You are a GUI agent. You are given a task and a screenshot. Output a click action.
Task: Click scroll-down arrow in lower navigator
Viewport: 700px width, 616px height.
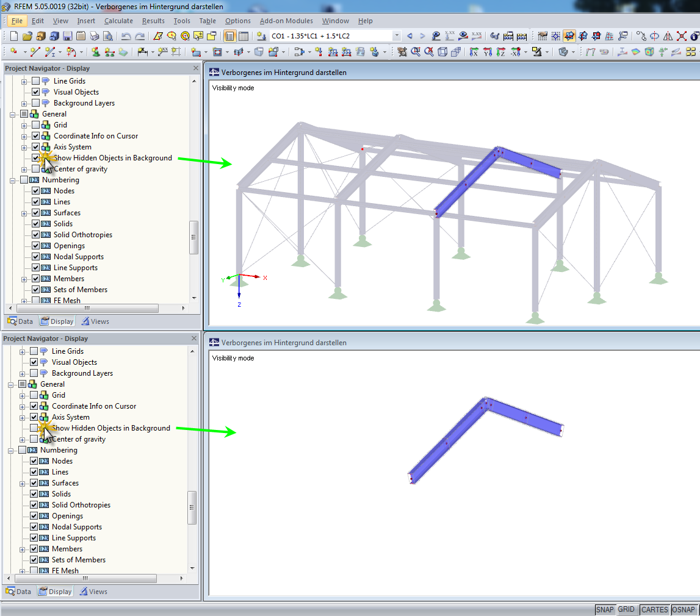click(192, 568)
